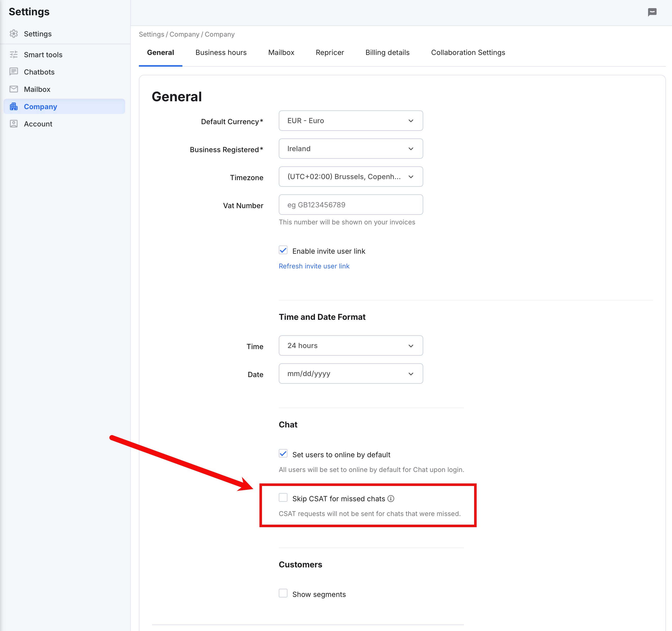Click the Chatbots speech bubble icon
Image resolution: width=672 pixels, height=631 pixels.
(x=13, y=72)
